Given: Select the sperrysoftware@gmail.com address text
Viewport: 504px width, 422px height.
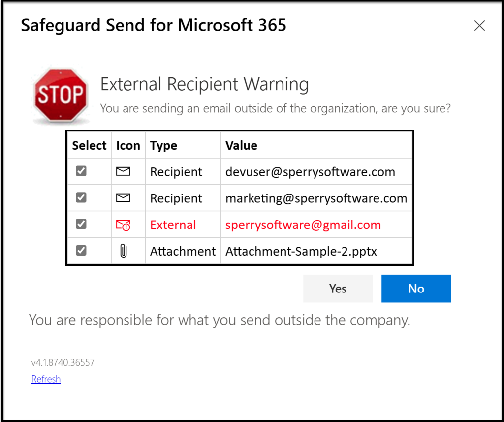Looking at the screenshot, I should point(303,225).
